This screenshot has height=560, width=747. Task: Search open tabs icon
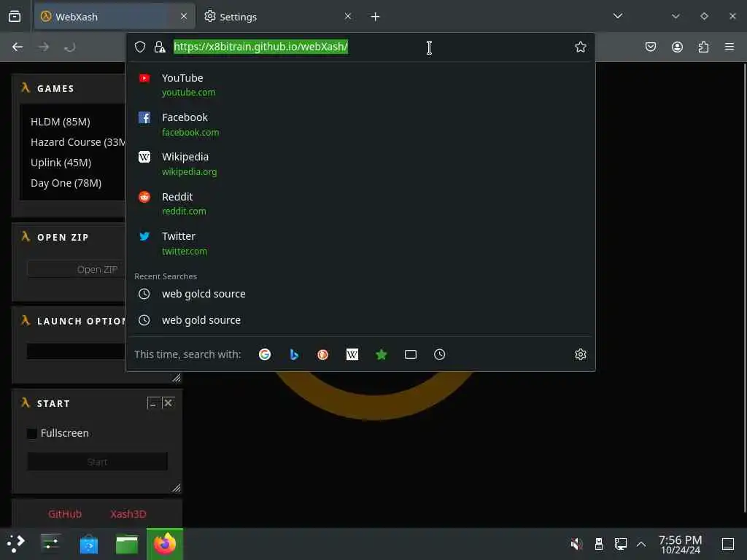pyautogui.click(x=411, y=354)
